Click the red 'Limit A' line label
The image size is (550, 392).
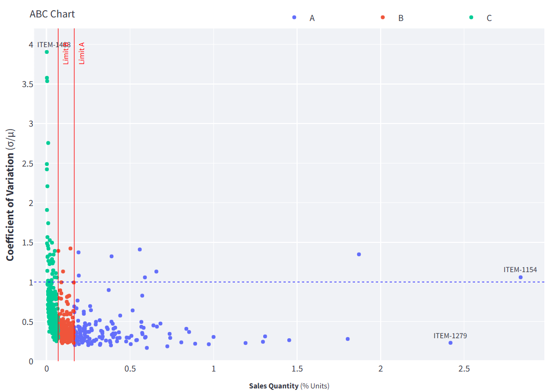(82, 53)
